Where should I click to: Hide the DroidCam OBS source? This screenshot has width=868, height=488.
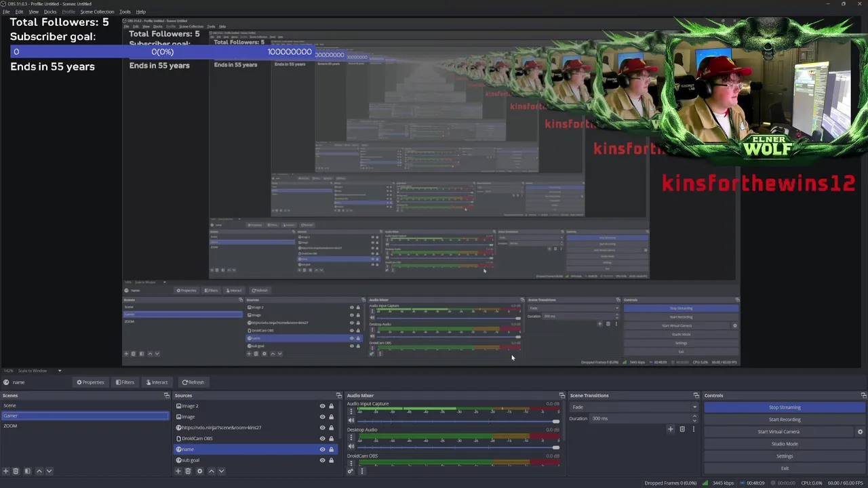pos(323,439)
